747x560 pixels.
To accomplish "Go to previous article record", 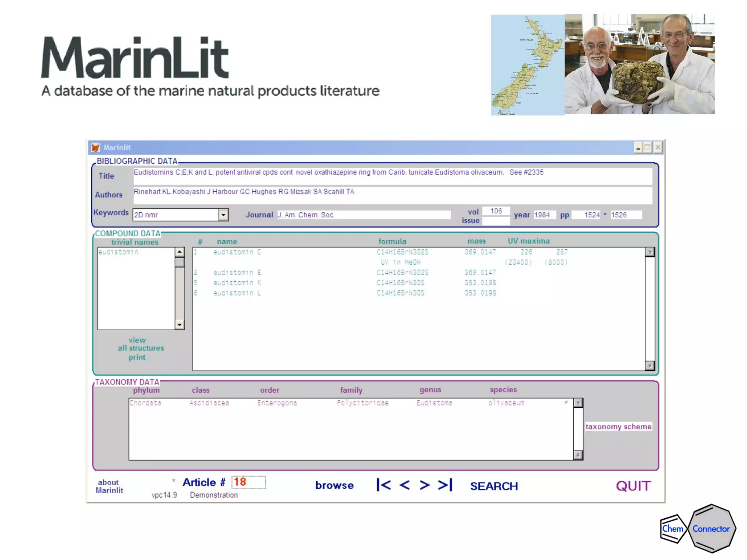I will click(x=405, y=485).
